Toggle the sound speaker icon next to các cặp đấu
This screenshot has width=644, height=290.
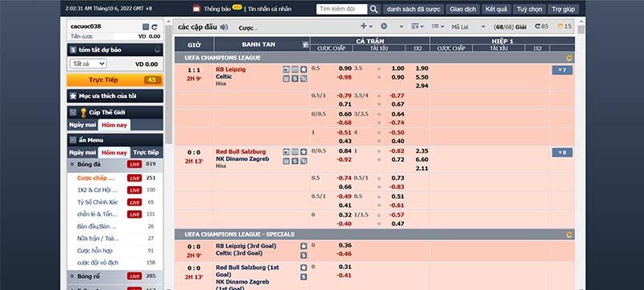[224, 27]
